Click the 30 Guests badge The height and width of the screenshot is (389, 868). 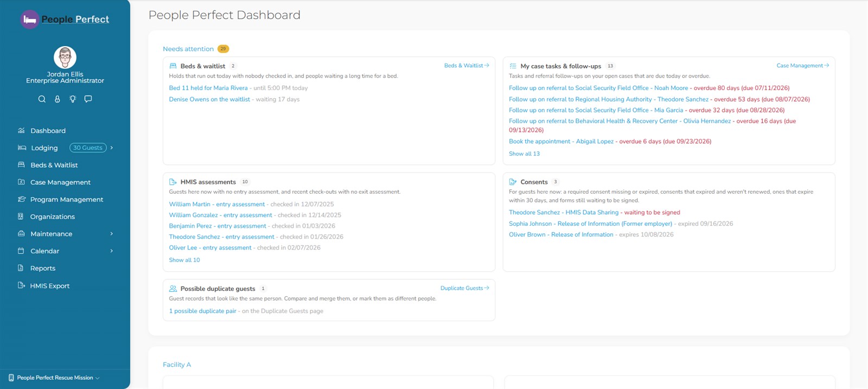click(x=88, y=148)
